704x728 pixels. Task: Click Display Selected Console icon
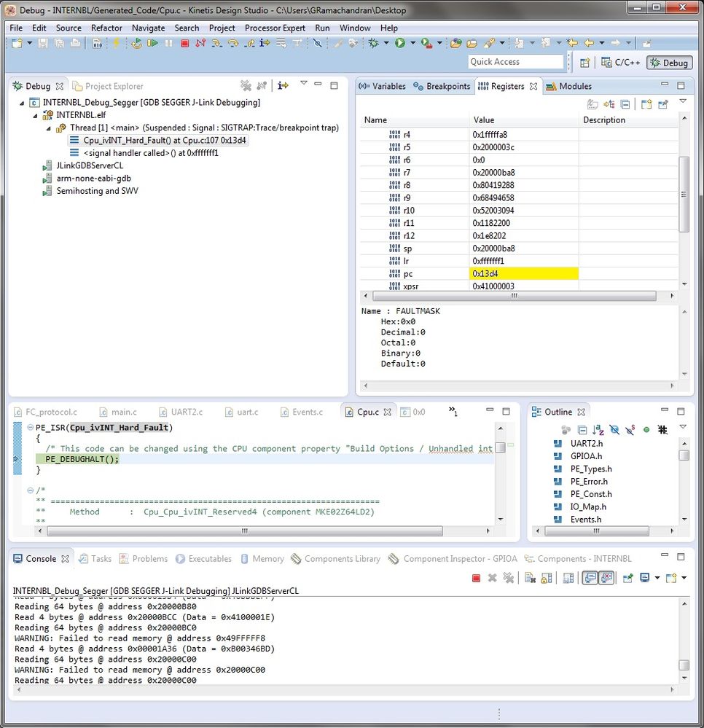(644, 578)
